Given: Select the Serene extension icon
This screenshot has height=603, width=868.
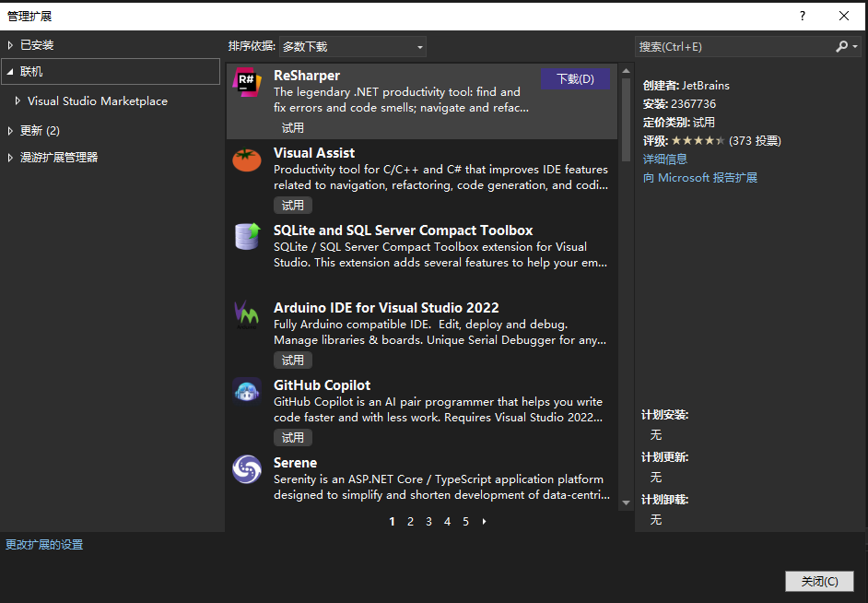Looking at the screenshot, I should [x=247, y=469].
